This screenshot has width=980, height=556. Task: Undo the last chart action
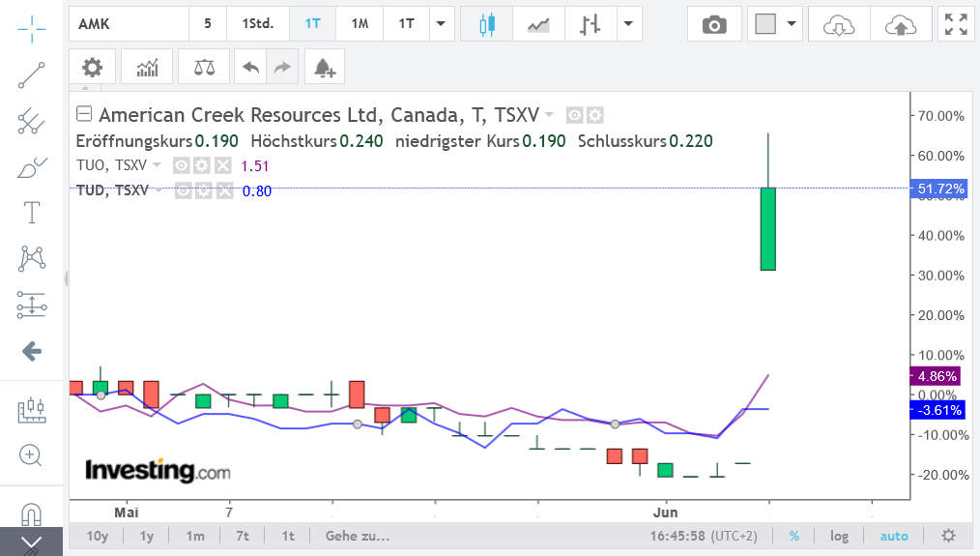pos(251,67)
